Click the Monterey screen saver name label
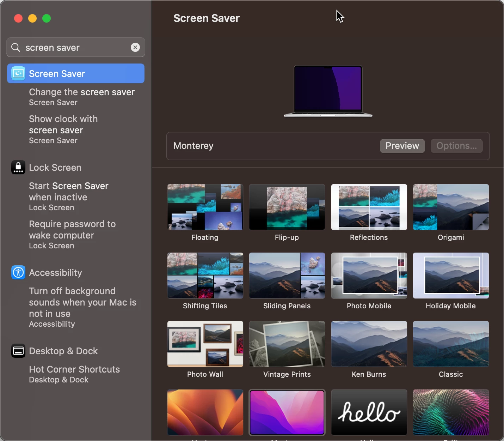Viewport: 504px width, 441px height. [193, 146]
